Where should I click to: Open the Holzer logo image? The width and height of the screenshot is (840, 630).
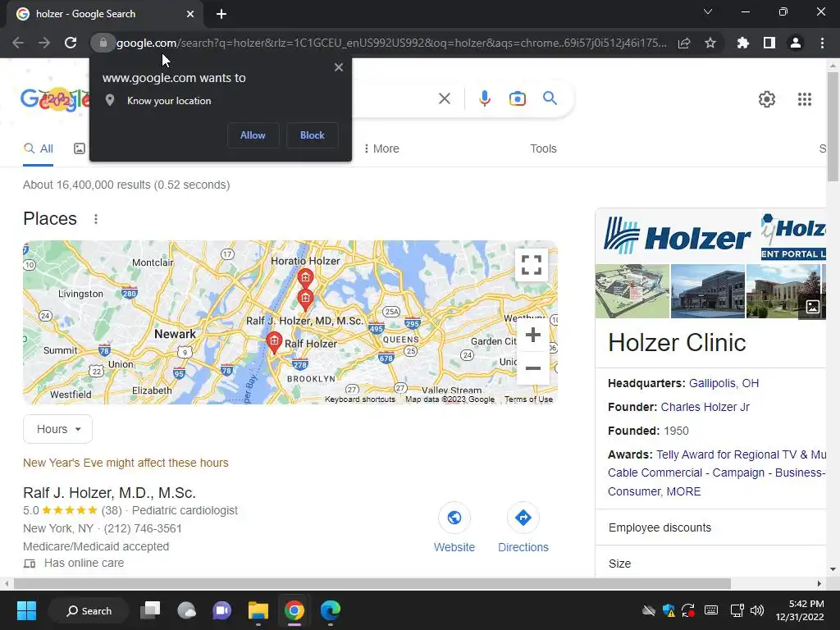(x=677, y=236)
